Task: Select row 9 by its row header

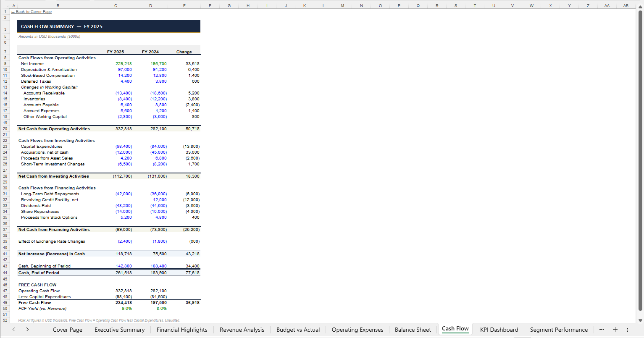Action: (x=5, y=63)
